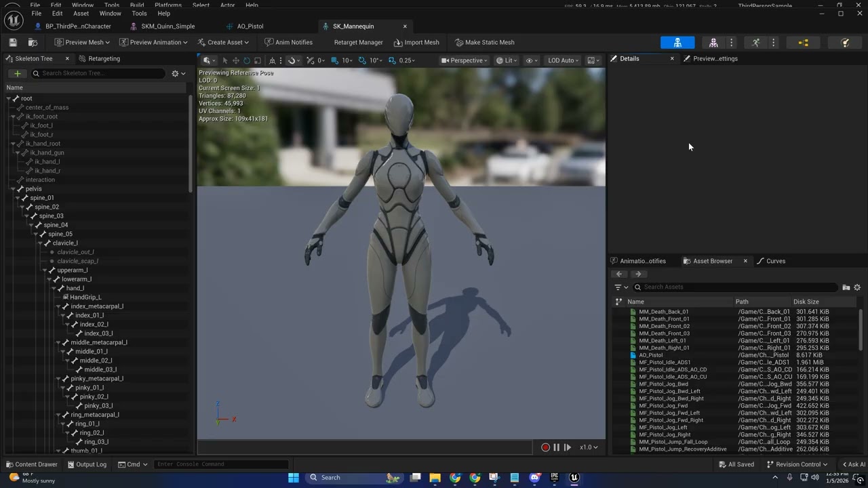Viewport: 868px width, 488px height.
Task: Open the Lit view mode dropdown
Action: [x=505, y=60]
